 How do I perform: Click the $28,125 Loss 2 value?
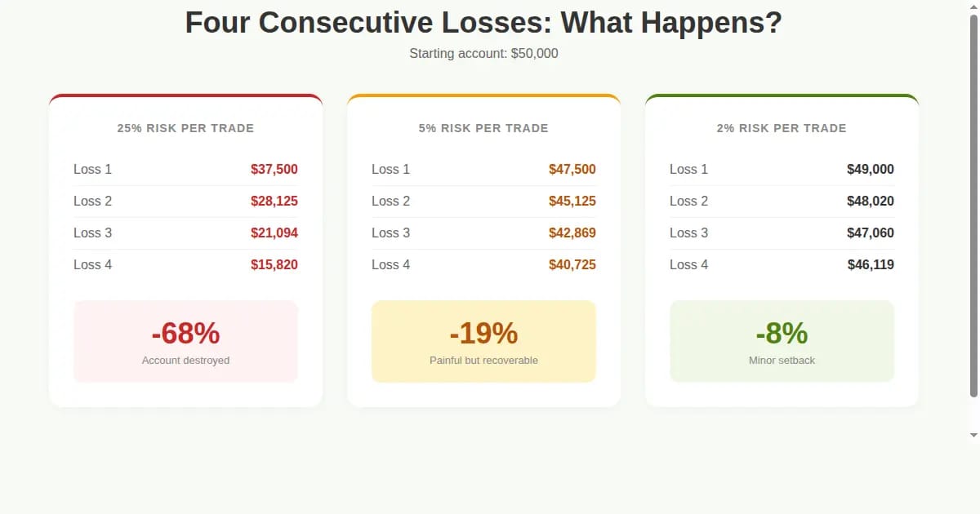[x=274, y=202]
